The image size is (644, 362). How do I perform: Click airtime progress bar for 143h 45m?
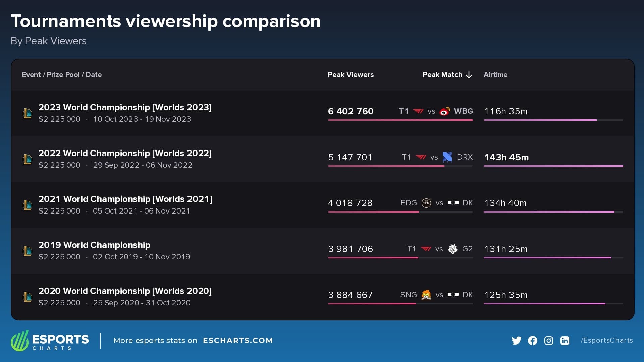553,166
